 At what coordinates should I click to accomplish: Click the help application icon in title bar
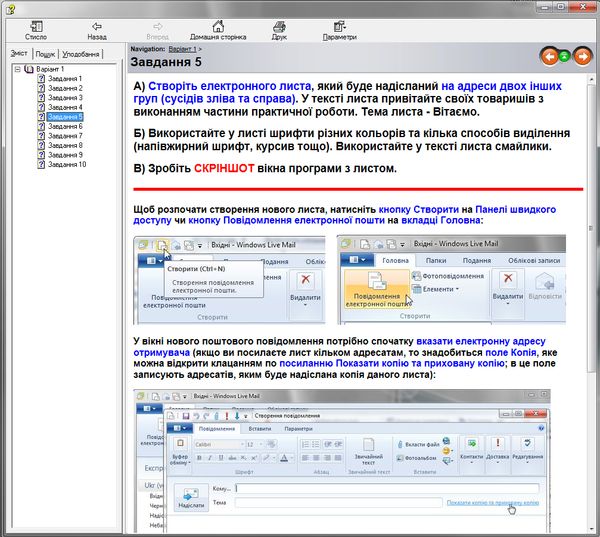pos(11,8)
